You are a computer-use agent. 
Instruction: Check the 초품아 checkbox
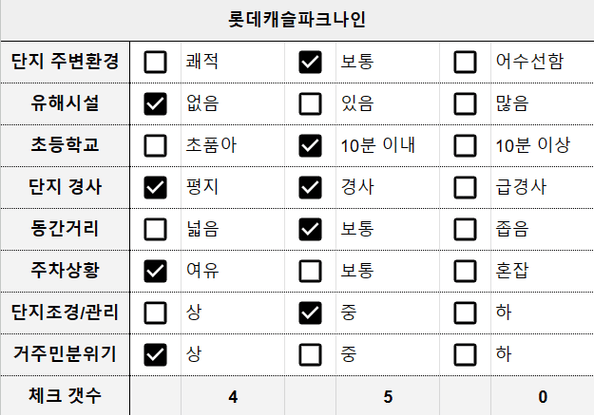tap(155, 146)
